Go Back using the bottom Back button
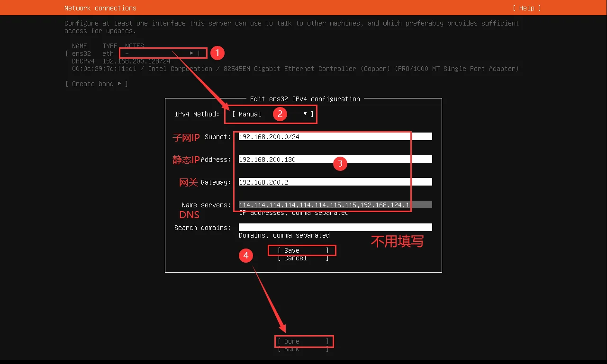This screenshot has width=607, height=364. click(x=303, y=349)
